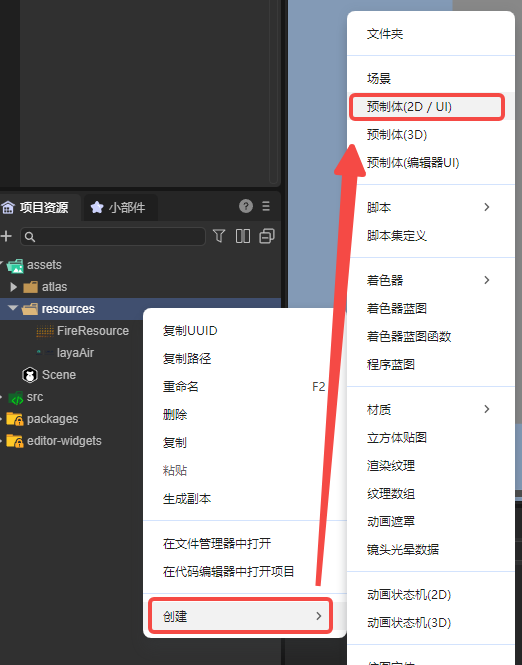Click the asset search input field

[x=113, y=236]
